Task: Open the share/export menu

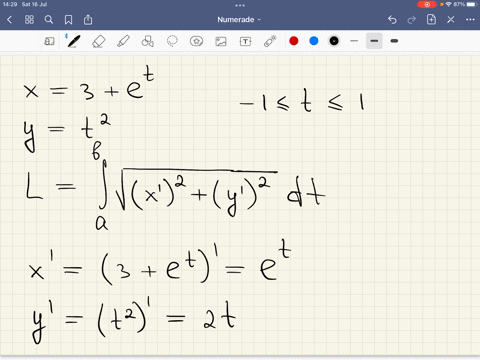Action: [88, 20]
